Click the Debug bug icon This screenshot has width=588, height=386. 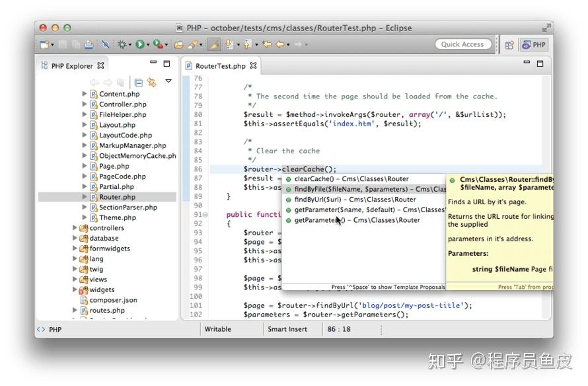point(122,44)
